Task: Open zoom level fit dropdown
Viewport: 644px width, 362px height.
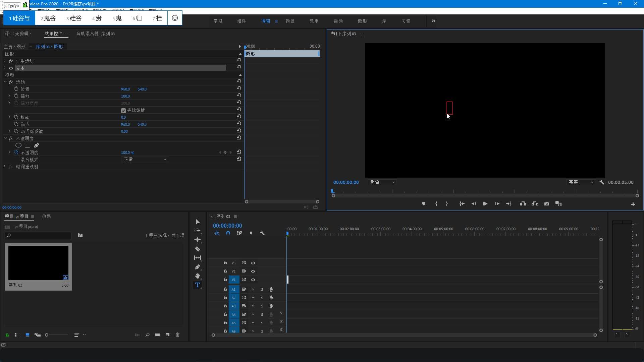Action: click(x=382, y=182)
